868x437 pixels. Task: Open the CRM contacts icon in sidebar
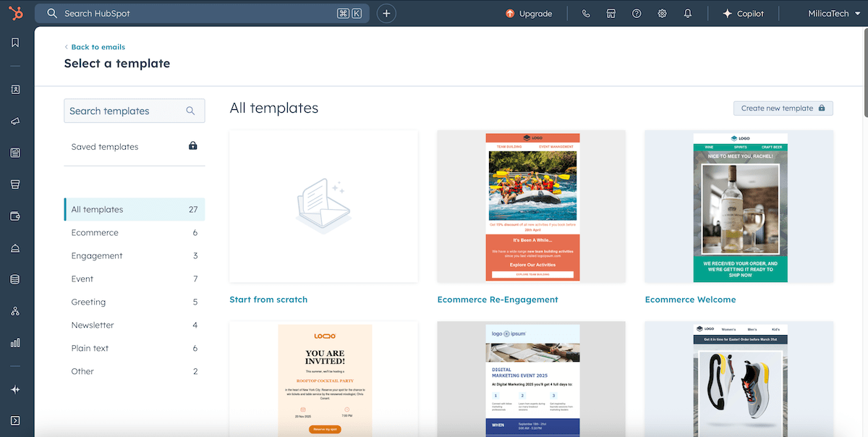click(15, 89)
